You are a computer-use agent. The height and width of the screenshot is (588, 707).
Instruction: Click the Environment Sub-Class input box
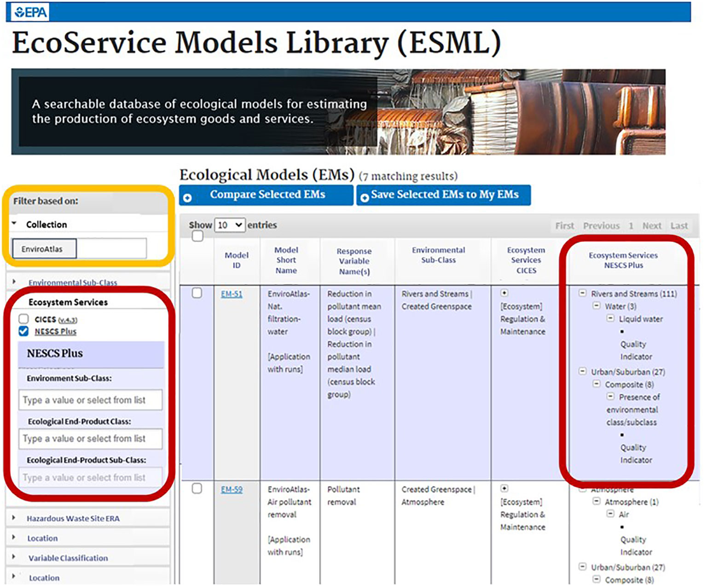pyautogui.click(x=90, y=400)
